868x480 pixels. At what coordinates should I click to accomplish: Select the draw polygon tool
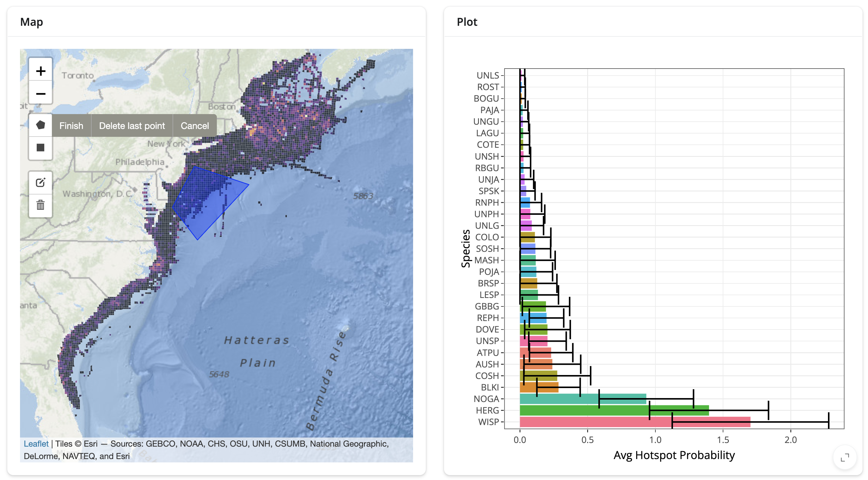tap(40, 125)
